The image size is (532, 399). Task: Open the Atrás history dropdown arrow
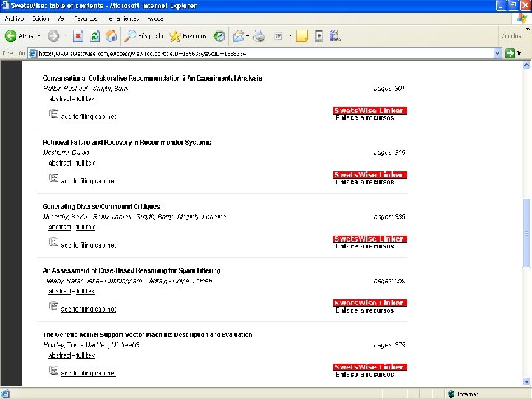[39, 35]
